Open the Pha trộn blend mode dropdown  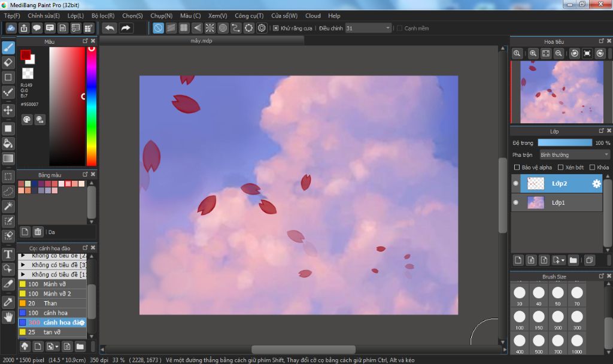[575, 155]
